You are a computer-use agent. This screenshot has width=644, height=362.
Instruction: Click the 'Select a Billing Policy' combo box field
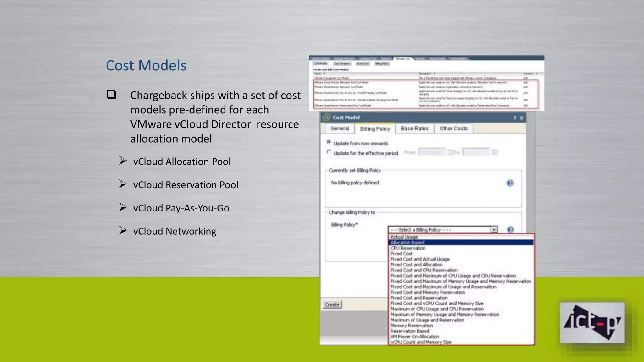[443, 230]
